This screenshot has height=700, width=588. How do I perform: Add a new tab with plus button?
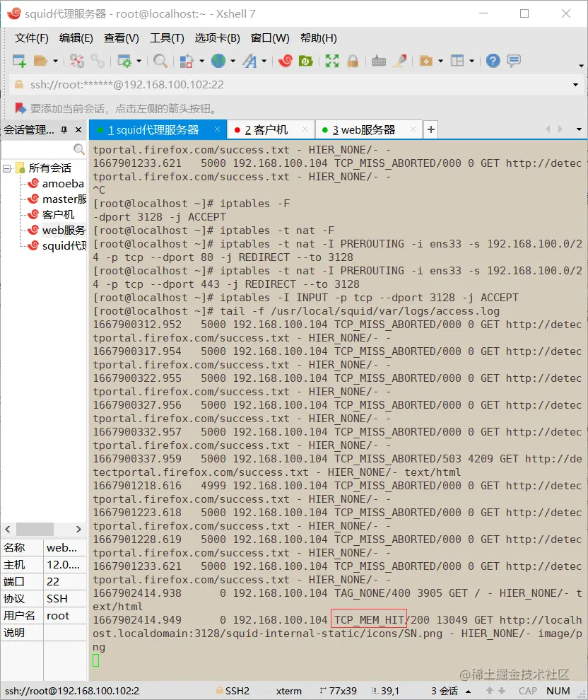[430, 129]
